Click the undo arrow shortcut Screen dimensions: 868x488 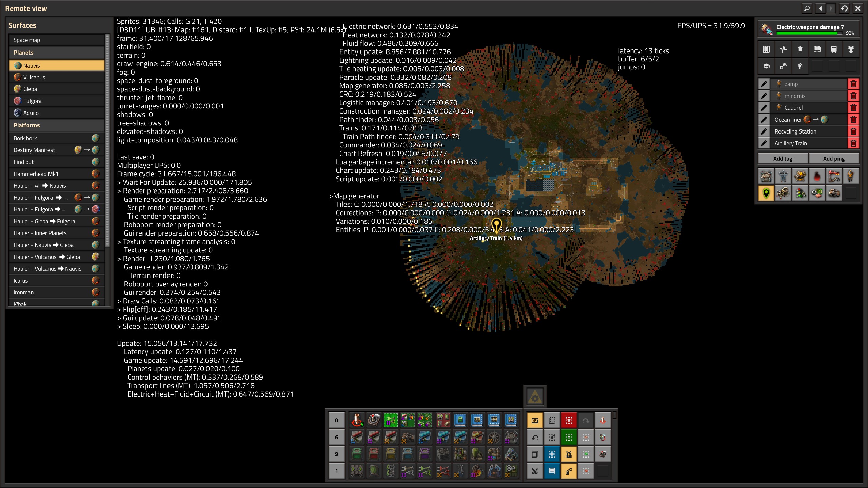pos(535,437)
